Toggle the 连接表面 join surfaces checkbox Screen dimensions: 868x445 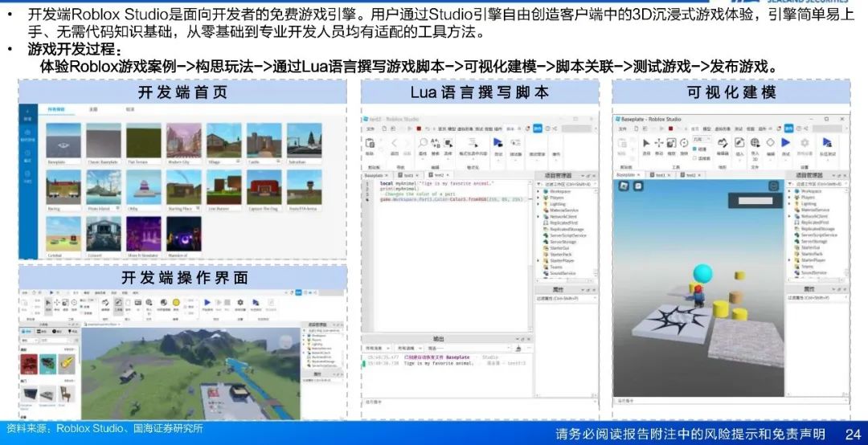694,158
